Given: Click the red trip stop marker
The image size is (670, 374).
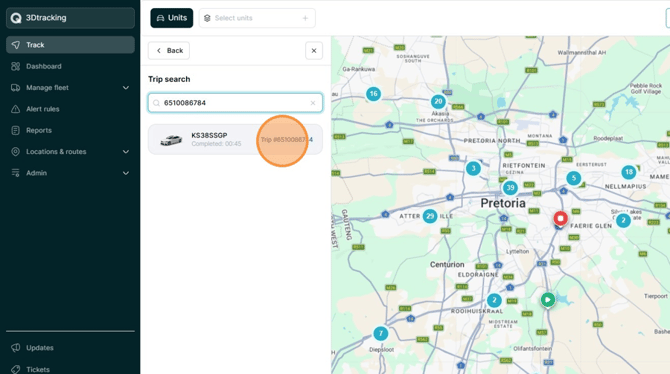Looking at the screenshot, I should (561, 218).
